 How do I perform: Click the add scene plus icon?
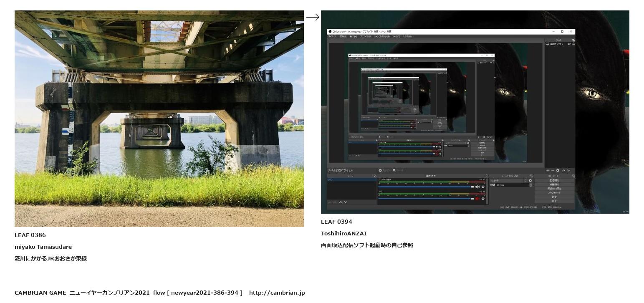[x=330, y=202]
